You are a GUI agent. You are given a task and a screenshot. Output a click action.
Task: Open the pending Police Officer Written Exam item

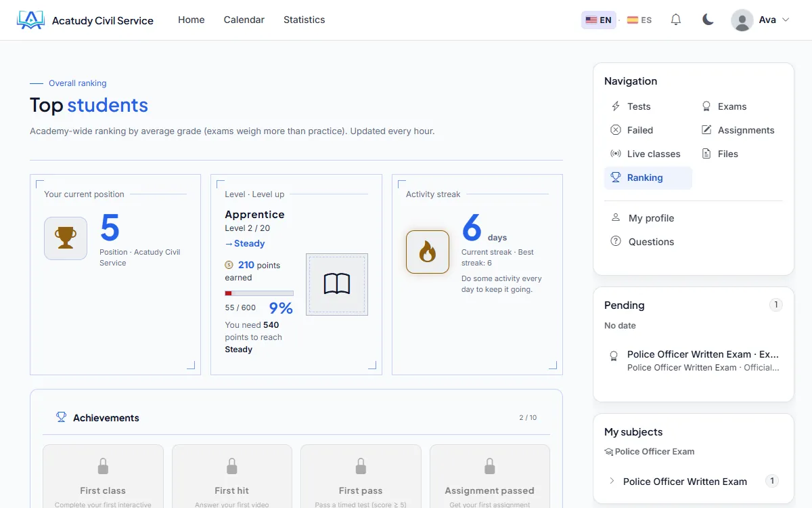(694, 360)
